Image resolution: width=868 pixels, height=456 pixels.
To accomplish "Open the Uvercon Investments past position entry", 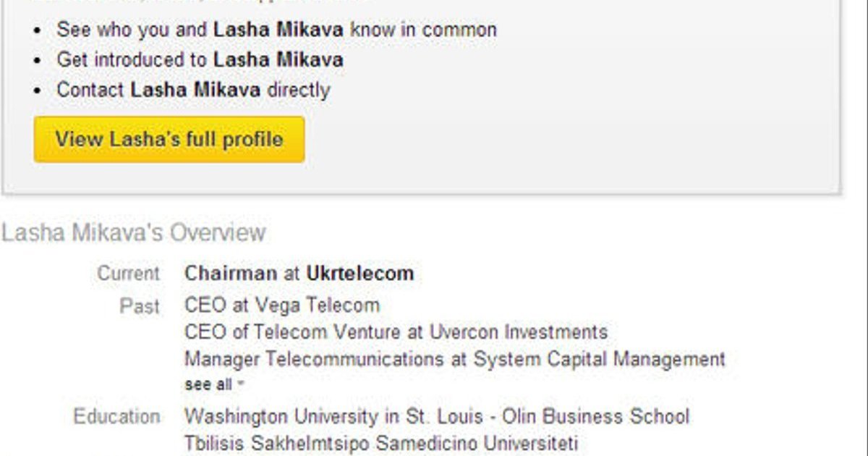I will click(x=396, y=332).
